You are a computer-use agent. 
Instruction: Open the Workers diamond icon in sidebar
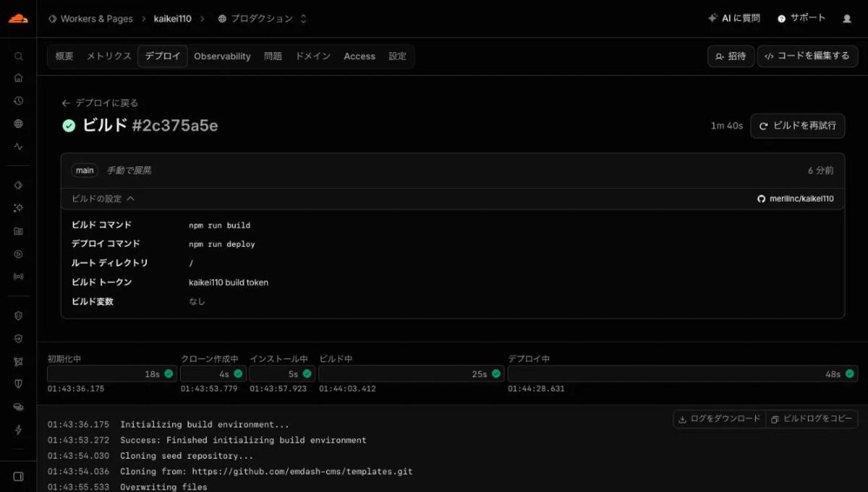point(19,185)
